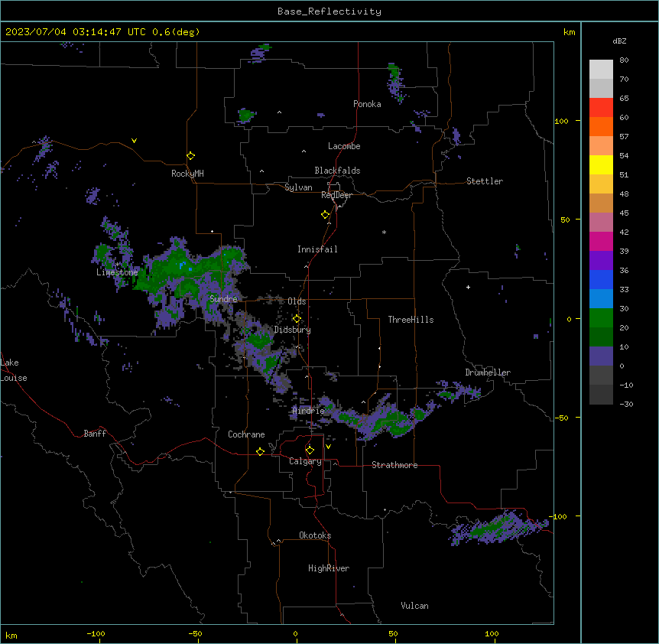Click the white asterisk marker above Limestone

[118, 265]
